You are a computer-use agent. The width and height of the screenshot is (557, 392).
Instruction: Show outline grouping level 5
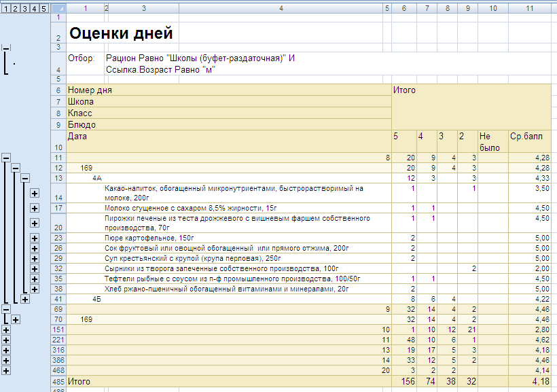click(x=44, y=8)
